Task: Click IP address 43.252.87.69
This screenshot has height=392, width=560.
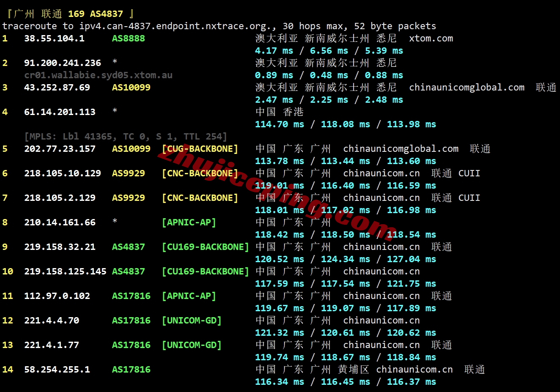Action: point(57,88)
